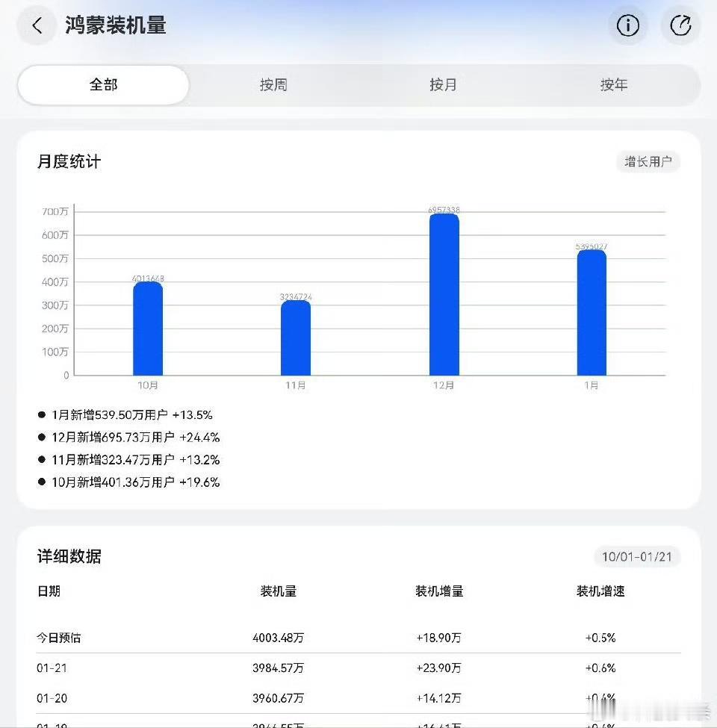Click the +18.90万 increment cell
717x728 pixels.
[439, 638]
